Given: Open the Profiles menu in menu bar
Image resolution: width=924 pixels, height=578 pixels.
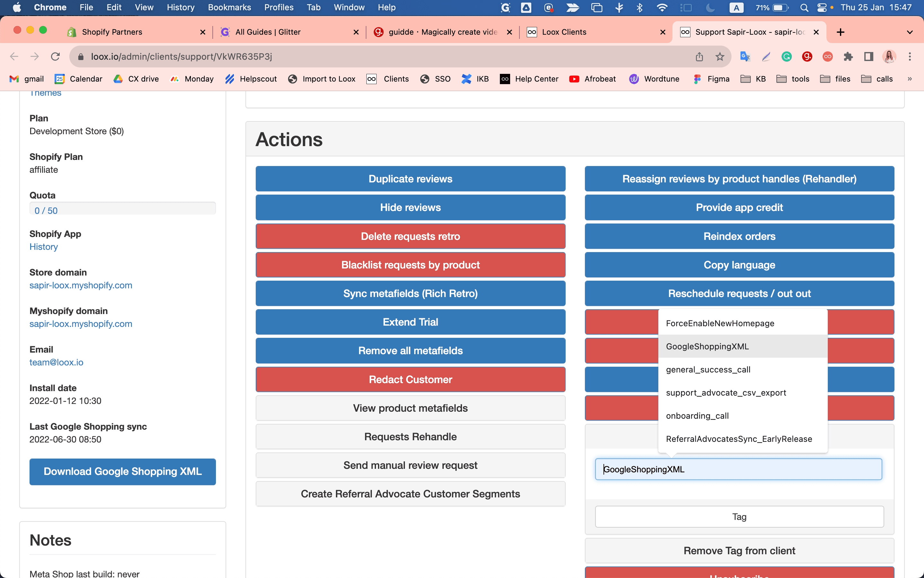Looking at the screenshot, I should (x=279, y=7).
